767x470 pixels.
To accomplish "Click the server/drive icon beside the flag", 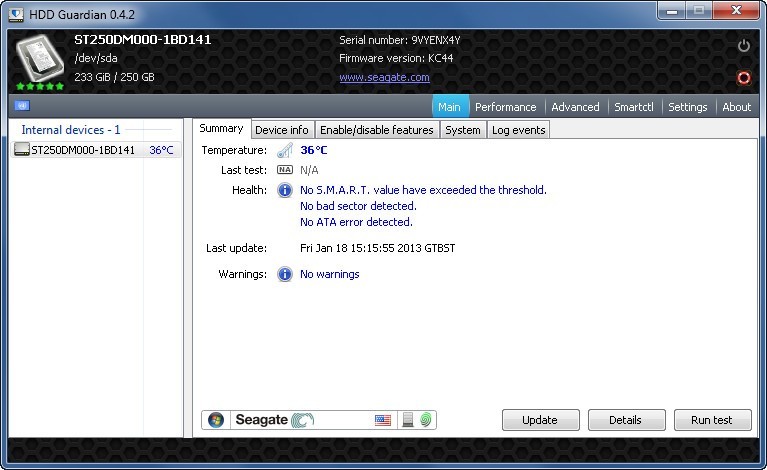I will coord(407,420).
